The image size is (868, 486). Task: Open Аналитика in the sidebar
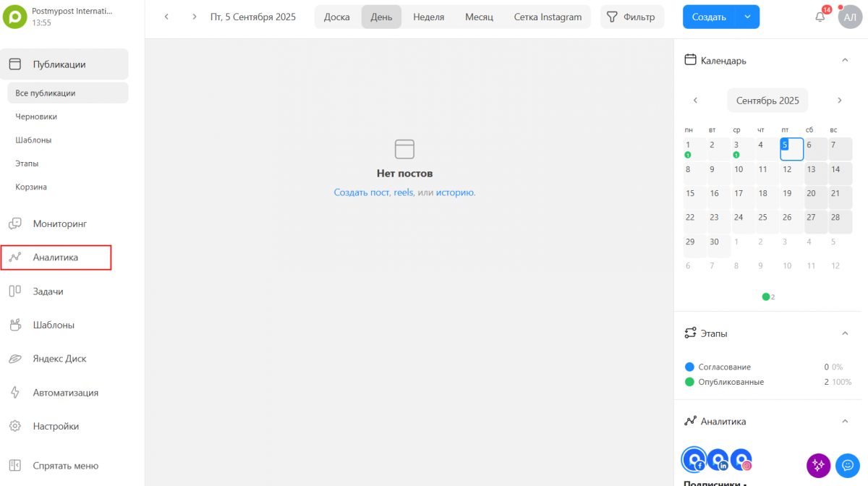[56, 257]
